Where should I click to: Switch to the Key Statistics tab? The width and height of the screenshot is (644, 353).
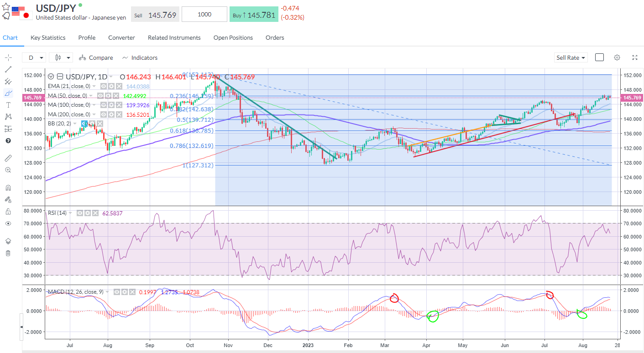coord(48,38)
